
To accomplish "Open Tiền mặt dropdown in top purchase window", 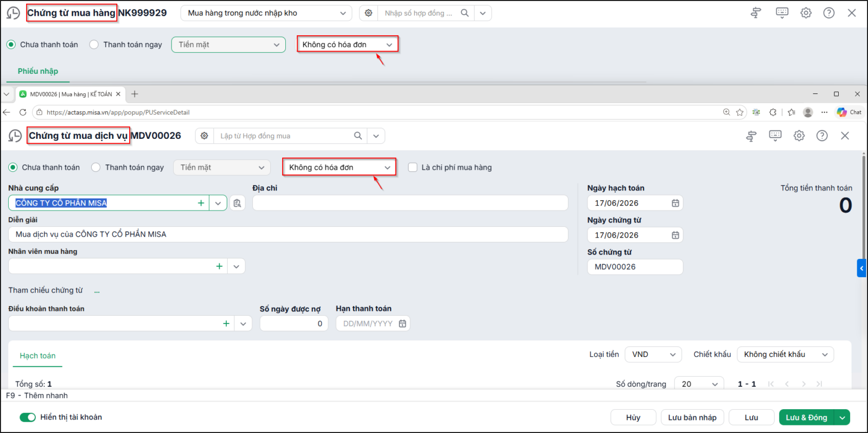I will (x=228, y=44).
